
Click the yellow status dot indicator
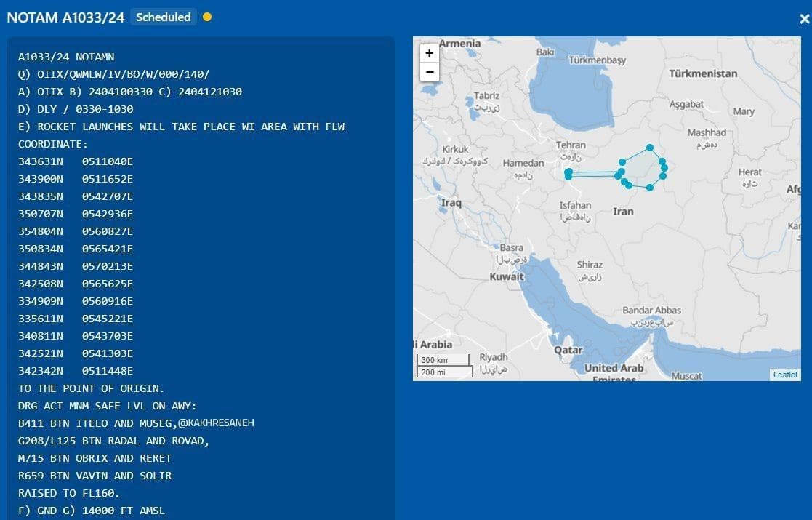(x=207, y=17)
